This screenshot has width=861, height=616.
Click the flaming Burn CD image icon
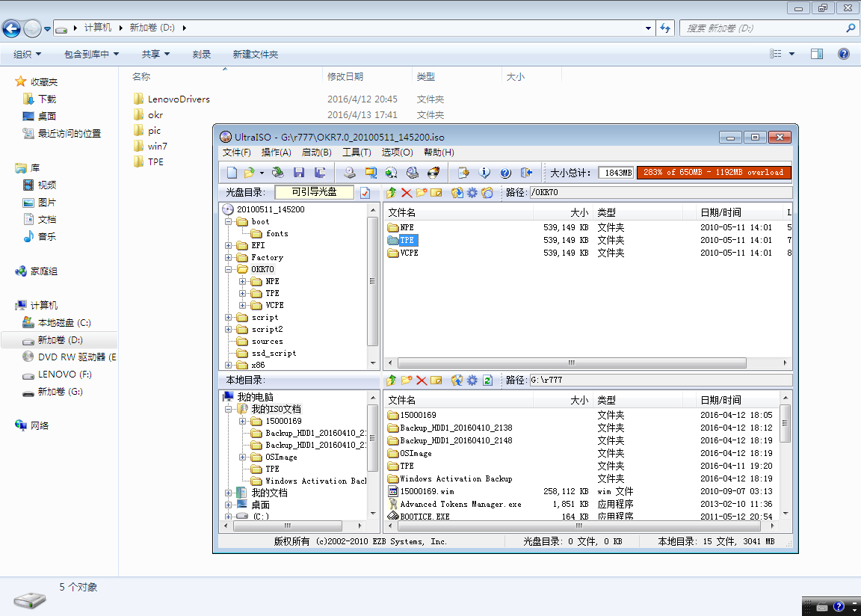(431, 173)
